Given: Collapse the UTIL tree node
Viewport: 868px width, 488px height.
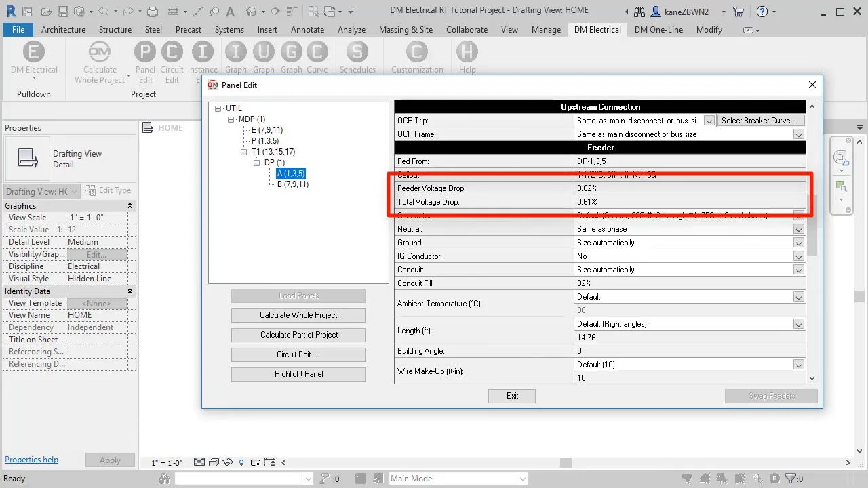Looking at the screenshot, I should (218, 108).
